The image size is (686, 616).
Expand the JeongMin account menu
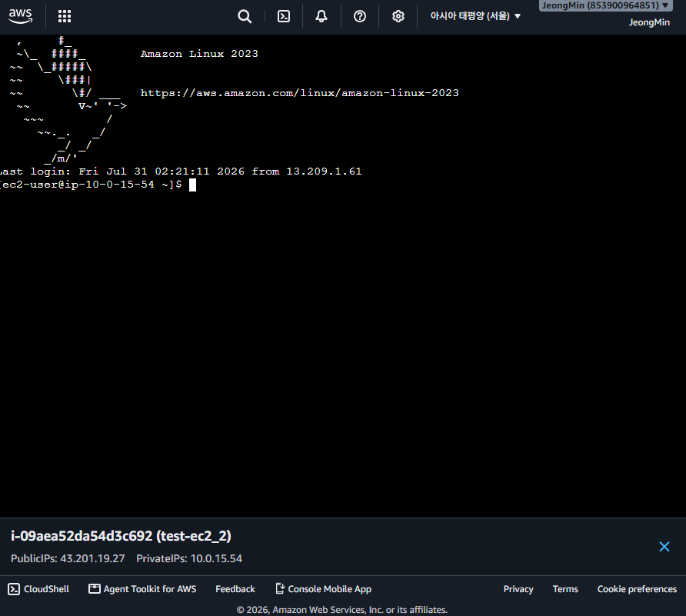(x=606, y=5)
